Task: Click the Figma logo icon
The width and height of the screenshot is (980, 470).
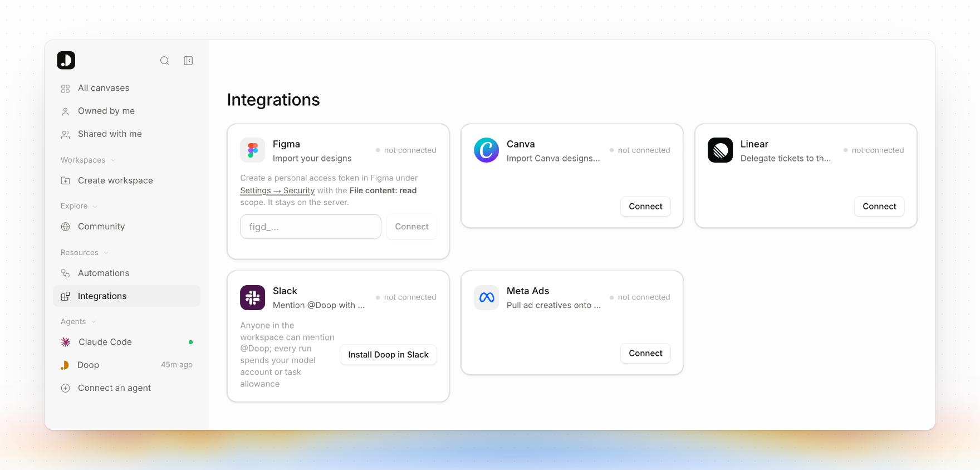Action: pyautogui.click(x=253, y=150)
